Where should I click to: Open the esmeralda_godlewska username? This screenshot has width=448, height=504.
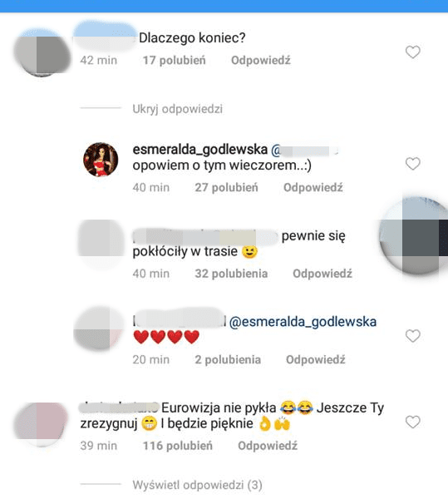200,150
